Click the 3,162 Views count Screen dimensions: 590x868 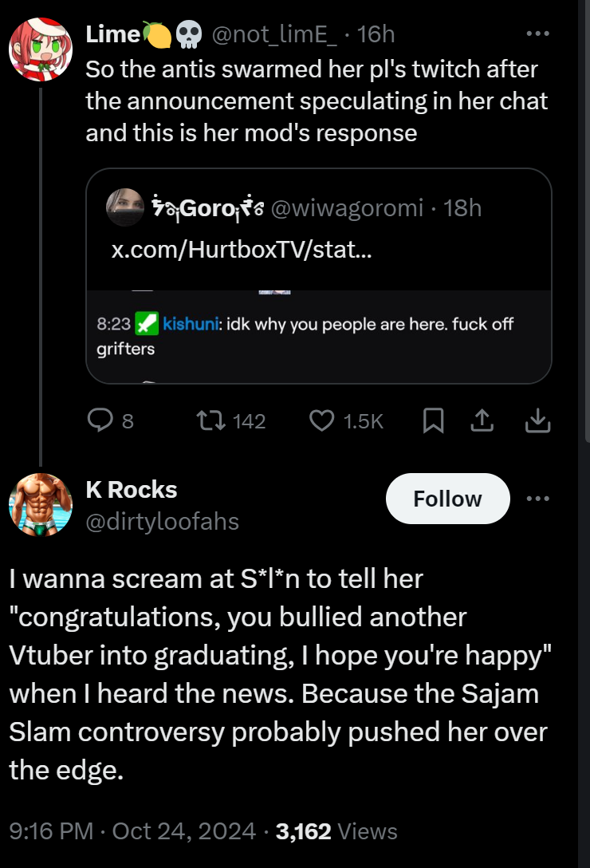point(336,831)
